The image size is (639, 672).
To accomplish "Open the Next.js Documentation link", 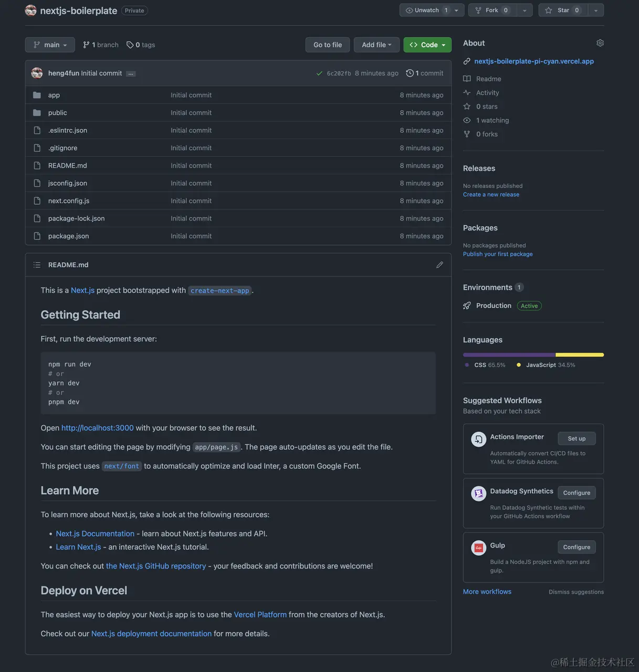I will 95,534.
